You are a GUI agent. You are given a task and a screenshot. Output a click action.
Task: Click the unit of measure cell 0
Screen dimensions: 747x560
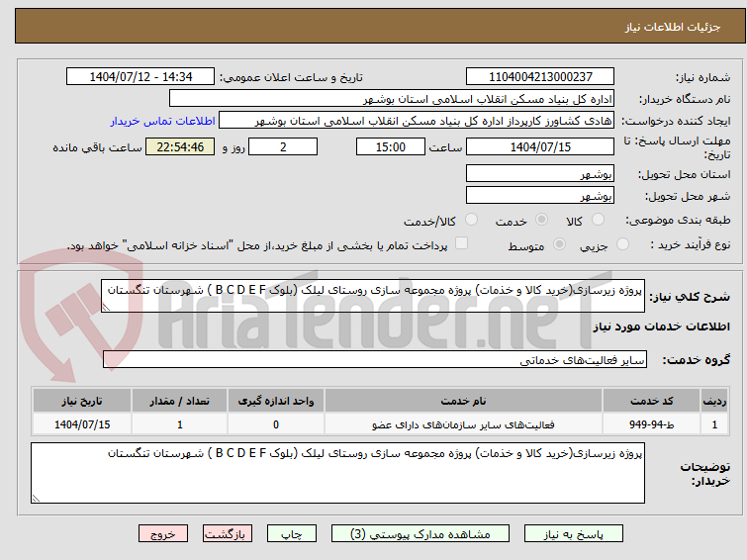(276, 424)
